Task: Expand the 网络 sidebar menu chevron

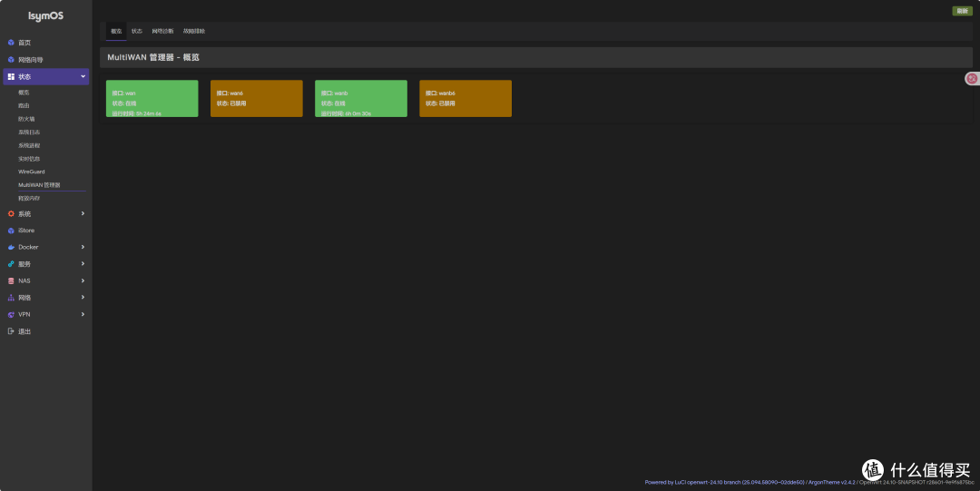Action: [x=83, y=297]
